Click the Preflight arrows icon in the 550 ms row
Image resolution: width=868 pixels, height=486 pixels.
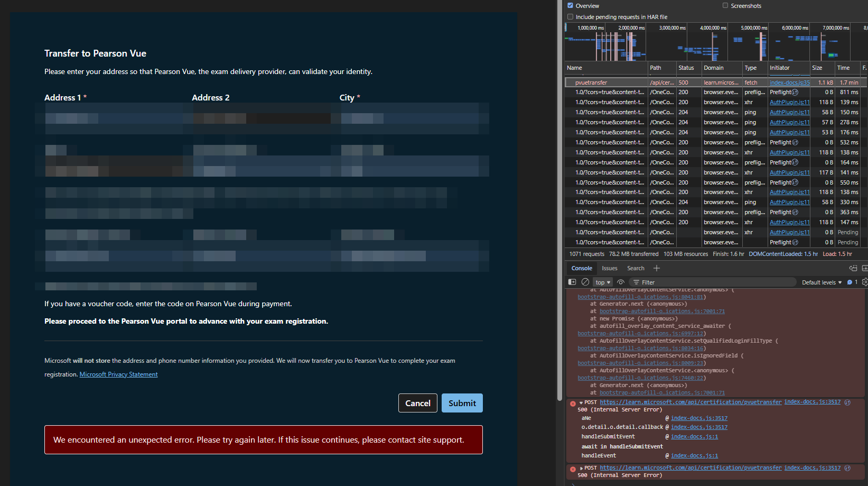pos(795,182)
